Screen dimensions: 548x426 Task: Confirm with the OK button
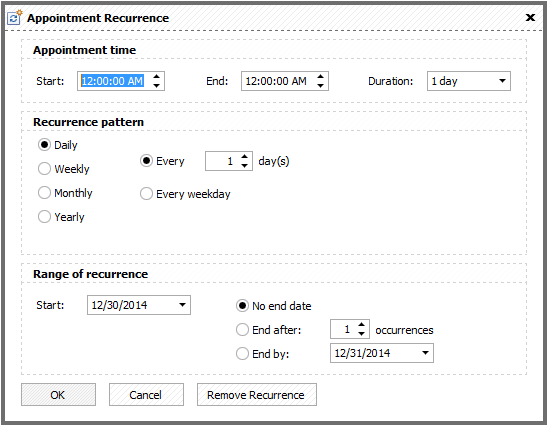click(x=58, y=395)
